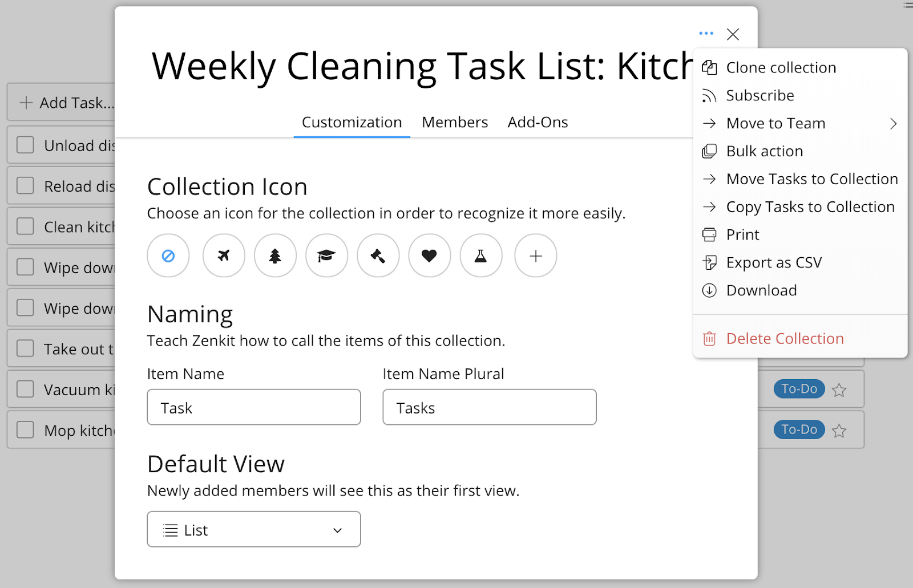This screenshot has height=588, width=913.
Task: Open more icons with the plus circle
Action: [536, 256]
